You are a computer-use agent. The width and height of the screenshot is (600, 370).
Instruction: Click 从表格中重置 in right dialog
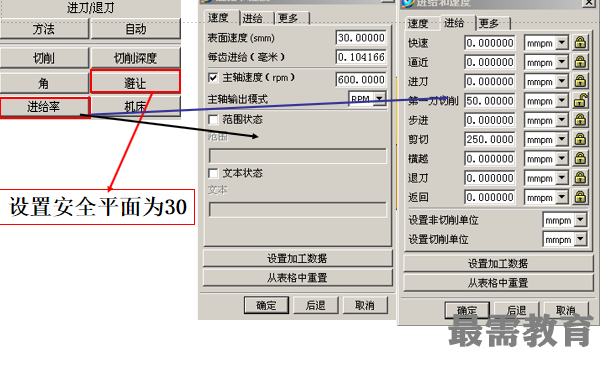click(498, 283)
